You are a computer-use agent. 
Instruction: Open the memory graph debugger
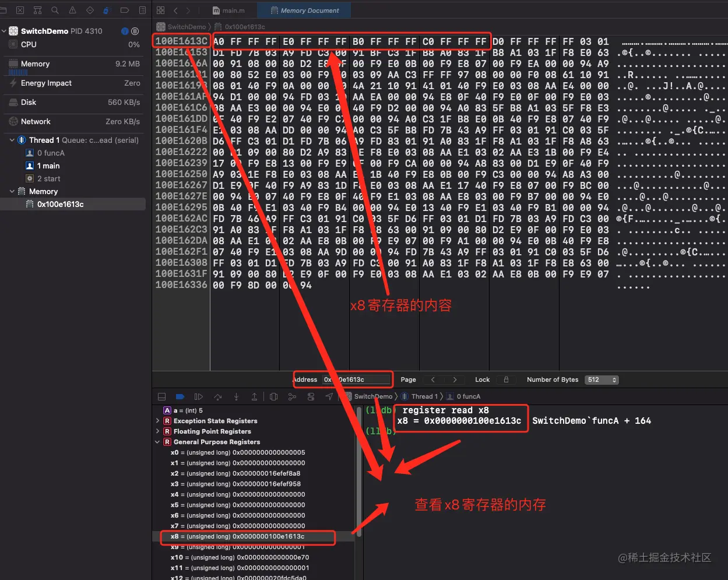(x=293, y=396)
